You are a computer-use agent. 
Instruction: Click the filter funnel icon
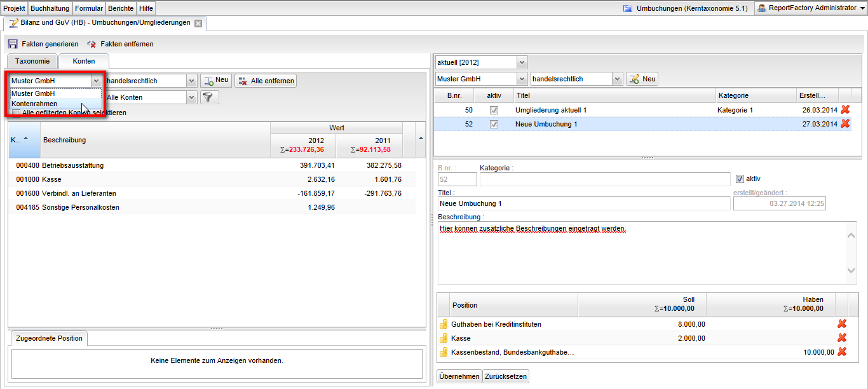(x=209, y=97)
